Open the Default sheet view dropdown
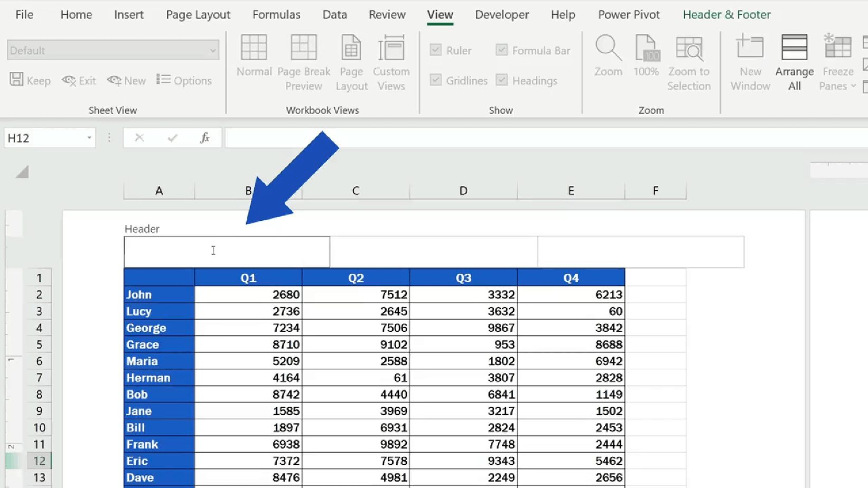The height and width of the screenshot is (488, 868). point(213,50)
